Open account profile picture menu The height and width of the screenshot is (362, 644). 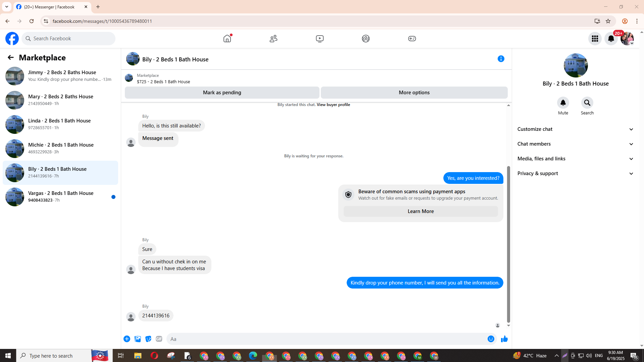click(627, 39)
